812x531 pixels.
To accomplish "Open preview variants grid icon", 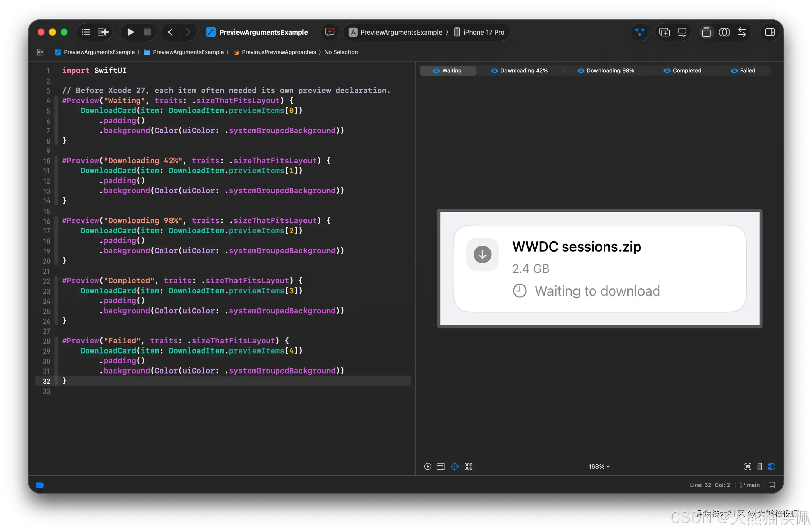I will click(468, 466).
